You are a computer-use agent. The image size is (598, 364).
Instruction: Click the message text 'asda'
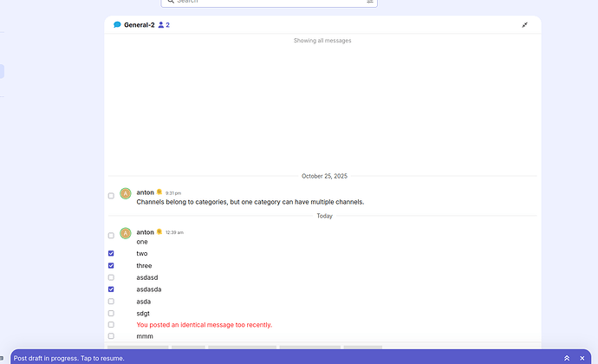coord(143,302)
